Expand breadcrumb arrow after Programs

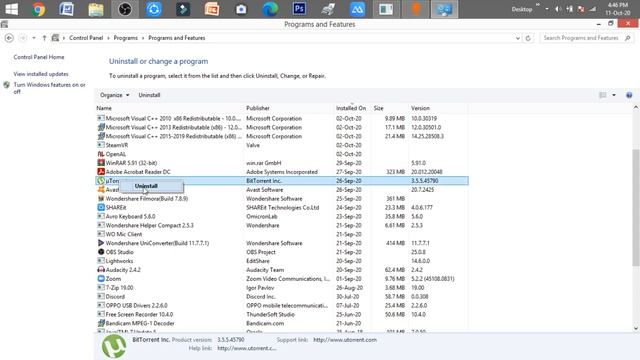143,38
